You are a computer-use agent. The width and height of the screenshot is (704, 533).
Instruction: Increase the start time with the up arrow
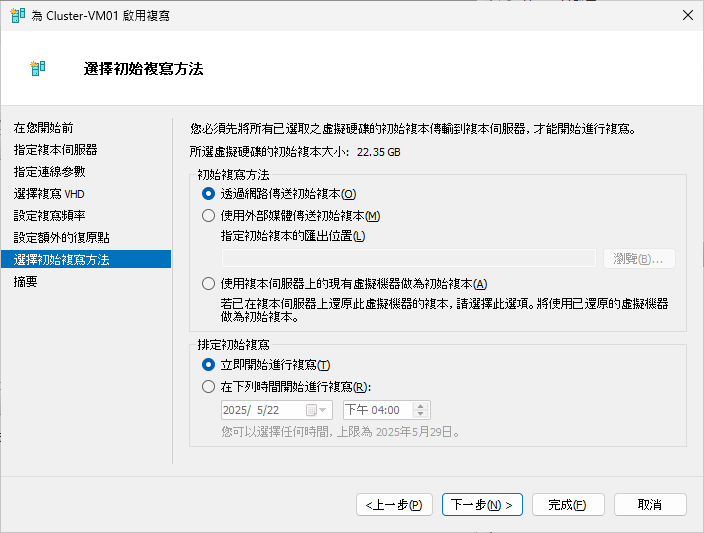[x=420, y=405]
